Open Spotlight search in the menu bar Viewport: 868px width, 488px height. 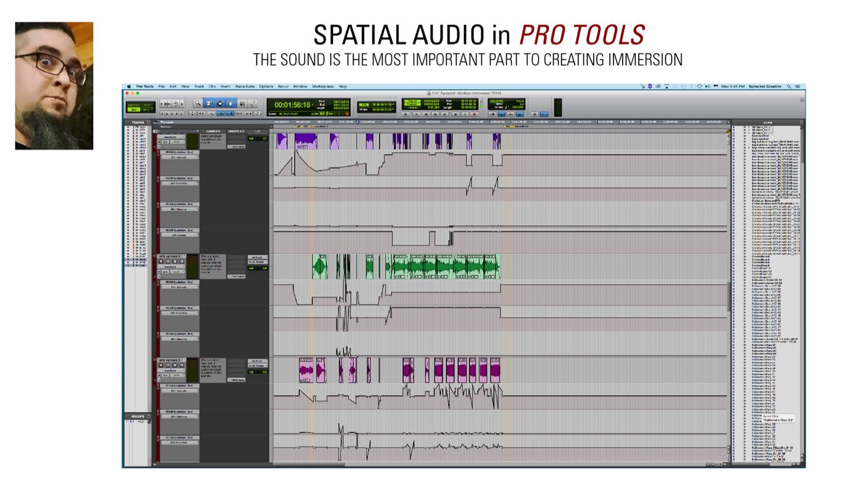click(789, 86)
